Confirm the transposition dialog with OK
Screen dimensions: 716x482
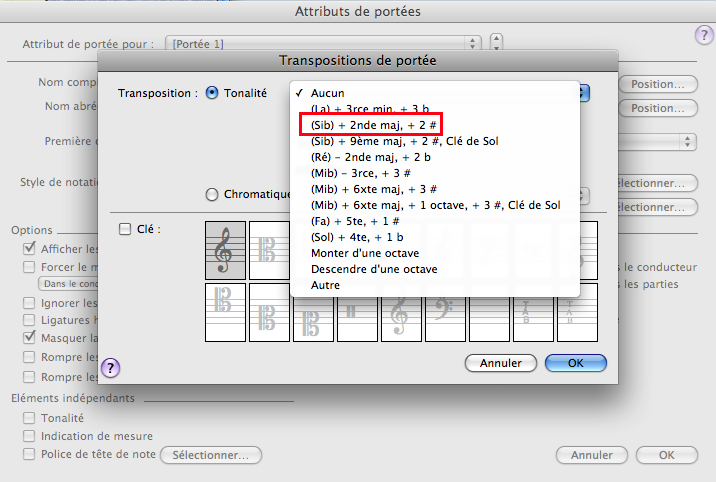tap(575, 363)
